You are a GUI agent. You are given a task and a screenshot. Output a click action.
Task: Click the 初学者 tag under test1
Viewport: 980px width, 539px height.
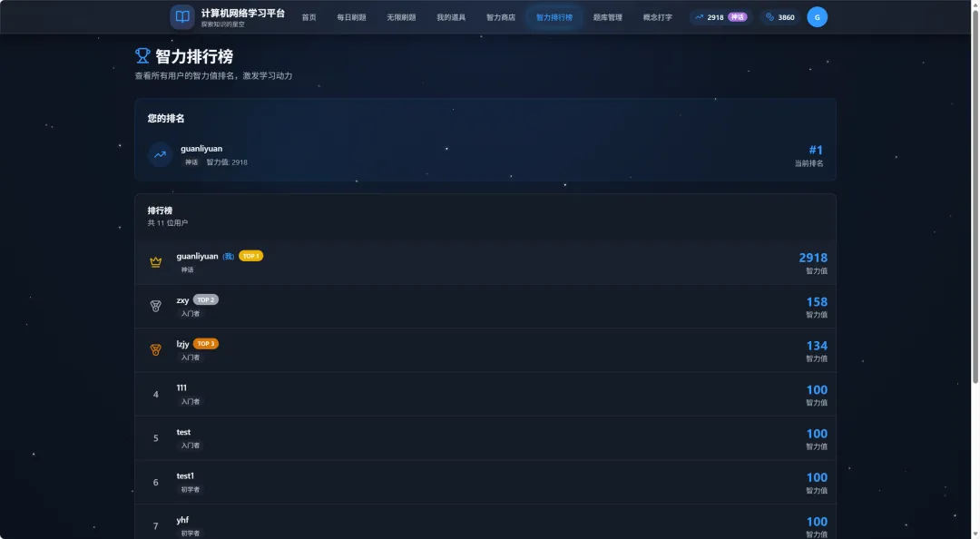(x=190, y=490)
